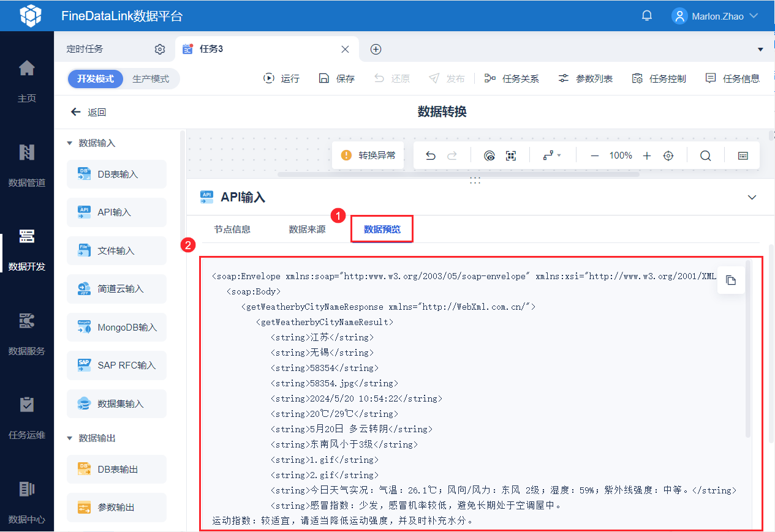This screenshot has width=775, height=532.
Task: Click the fit-to-screen frame icon
Action: click(x=511, y=155)
